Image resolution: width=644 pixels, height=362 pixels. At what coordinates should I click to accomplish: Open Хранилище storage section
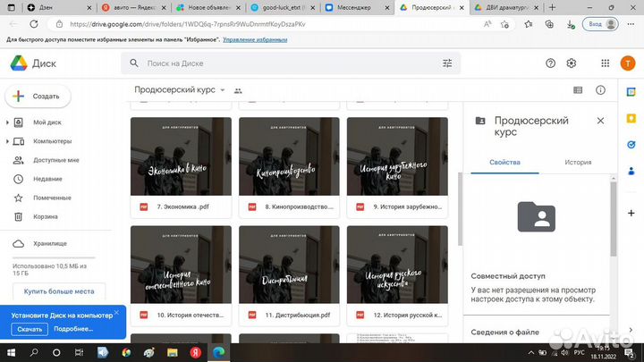tap(50, 244)
